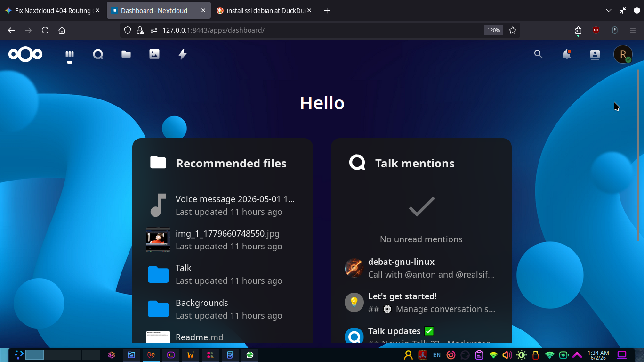Close the Fix Nextcloud 404 Routing tab
The width and height of the screenshot is (644, 362).
(97, 10)
